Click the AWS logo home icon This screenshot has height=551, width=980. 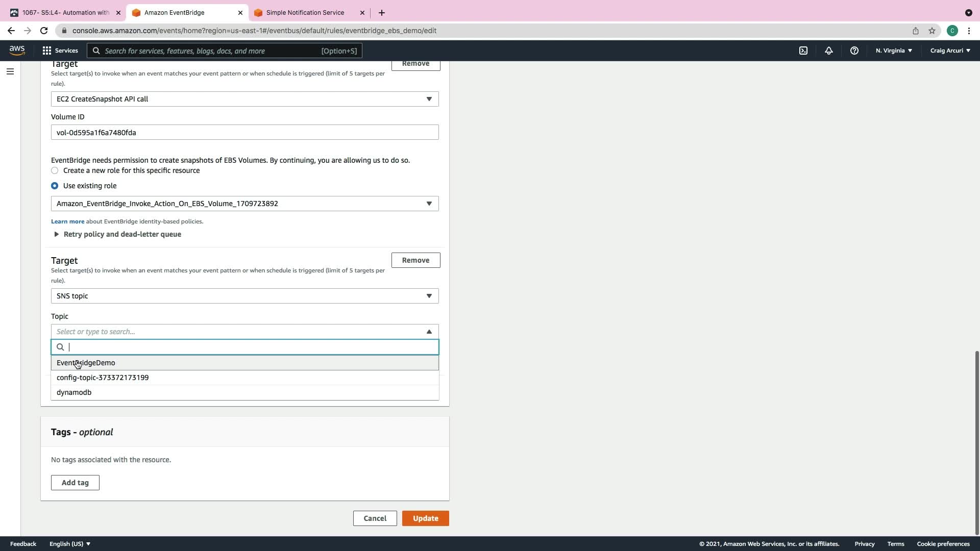tap(17, 50)
